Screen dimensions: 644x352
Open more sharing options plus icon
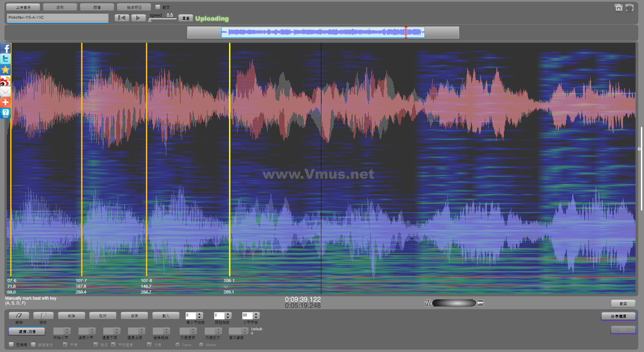coord(5,102)
